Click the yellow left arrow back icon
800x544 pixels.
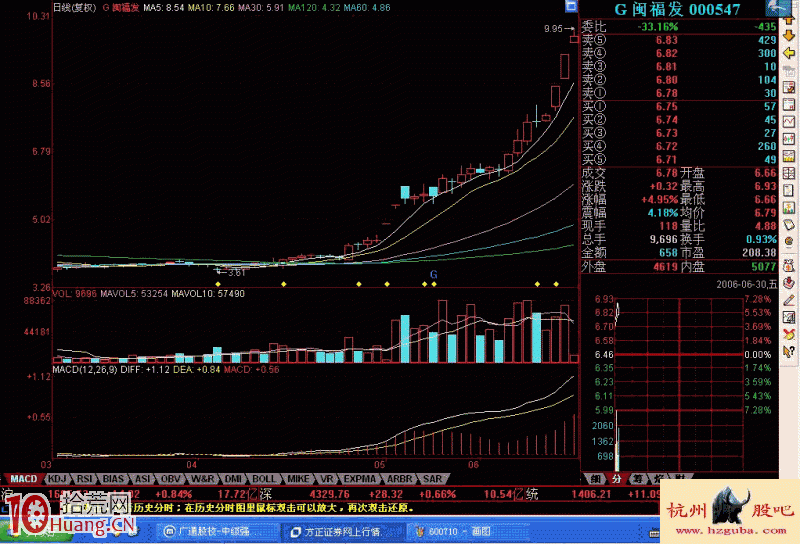point(789,53)
